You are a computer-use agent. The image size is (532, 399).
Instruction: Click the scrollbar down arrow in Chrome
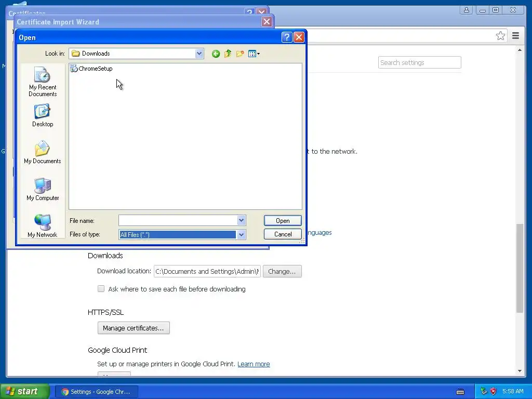pyautogui.click(x=520, y=371)
